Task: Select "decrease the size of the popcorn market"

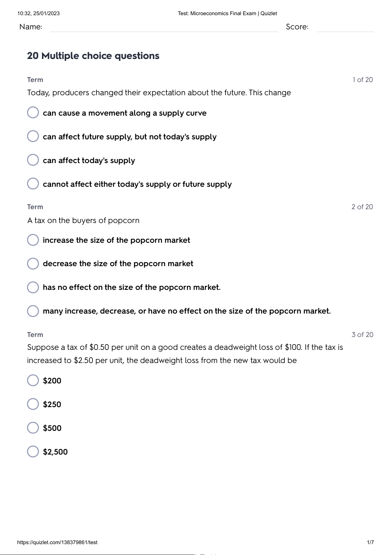Action: [x=33, y=264]
